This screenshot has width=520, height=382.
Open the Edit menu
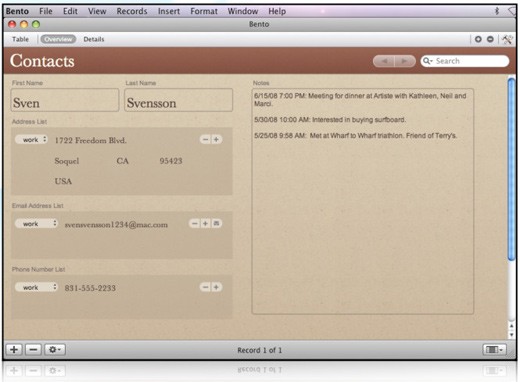click(70, 11)
